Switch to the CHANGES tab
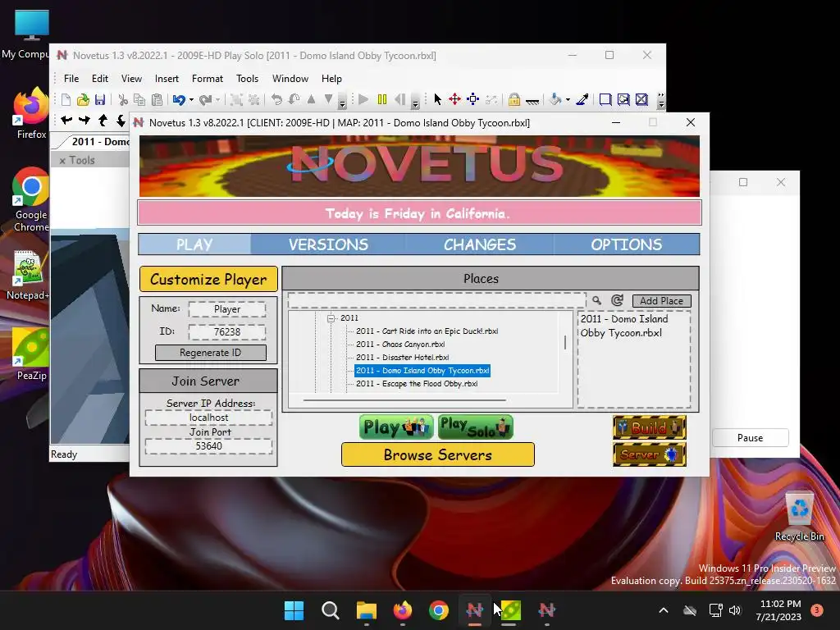 [479, 244]
